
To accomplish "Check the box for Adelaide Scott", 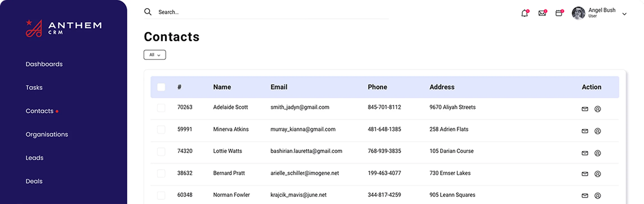I will [161, 108].
